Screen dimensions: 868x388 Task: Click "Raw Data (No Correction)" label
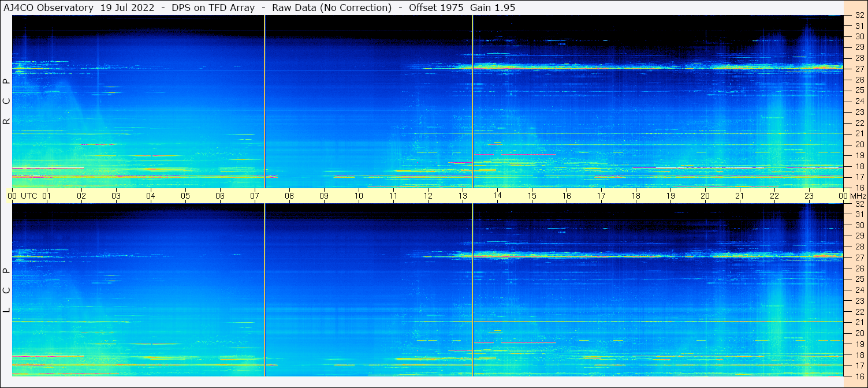tap(332, 8)
